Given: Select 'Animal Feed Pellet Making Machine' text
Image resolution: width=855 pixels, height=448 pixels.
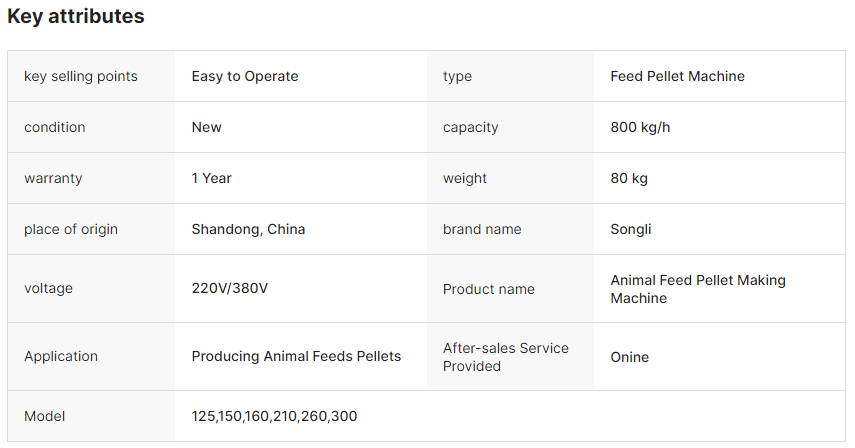Looking at the screenshot, I should [698, 289].
